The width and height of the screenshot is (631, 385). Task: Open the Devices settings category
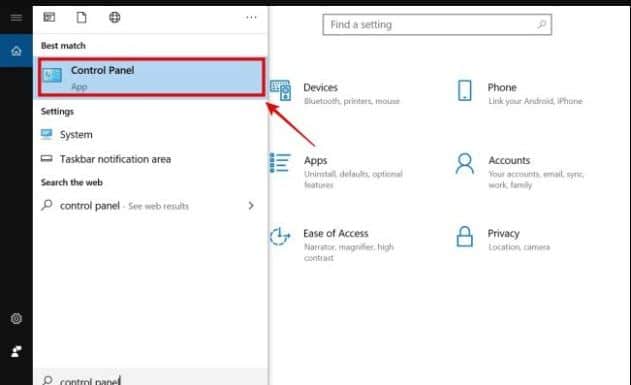coord(335,93)
